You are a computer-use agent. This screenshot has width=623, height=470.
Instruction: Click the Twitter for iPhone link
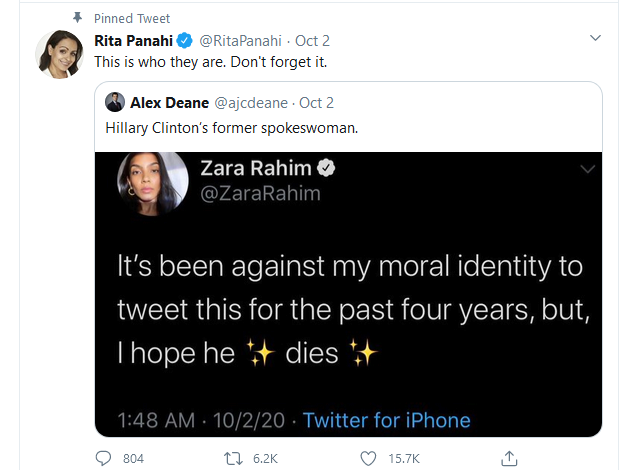point(387,420)
